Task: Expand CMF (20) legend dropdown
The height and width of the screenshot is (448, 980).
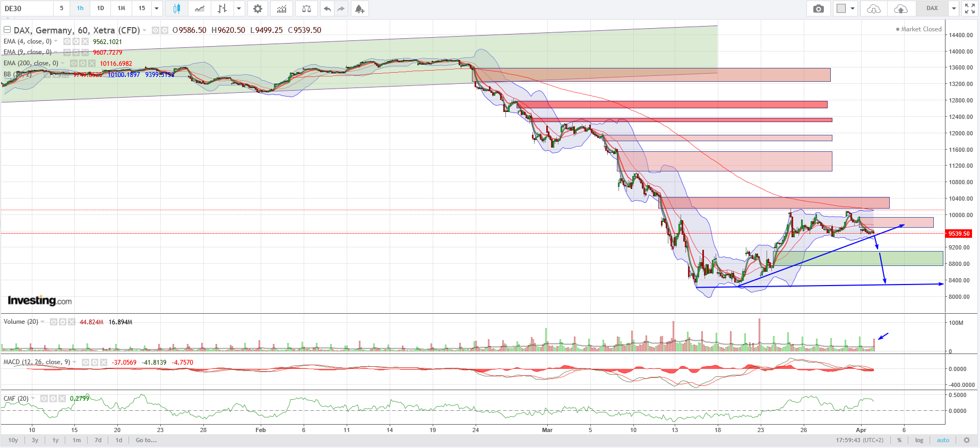Action: [x=33, y=398]
